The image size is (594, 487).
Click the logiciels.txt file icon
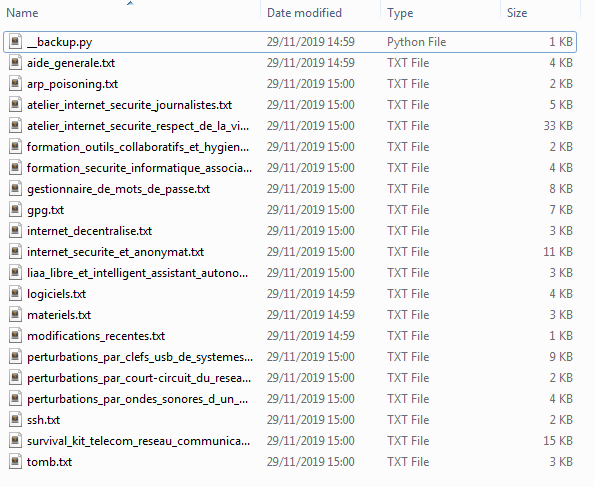[x=15, y=293]
